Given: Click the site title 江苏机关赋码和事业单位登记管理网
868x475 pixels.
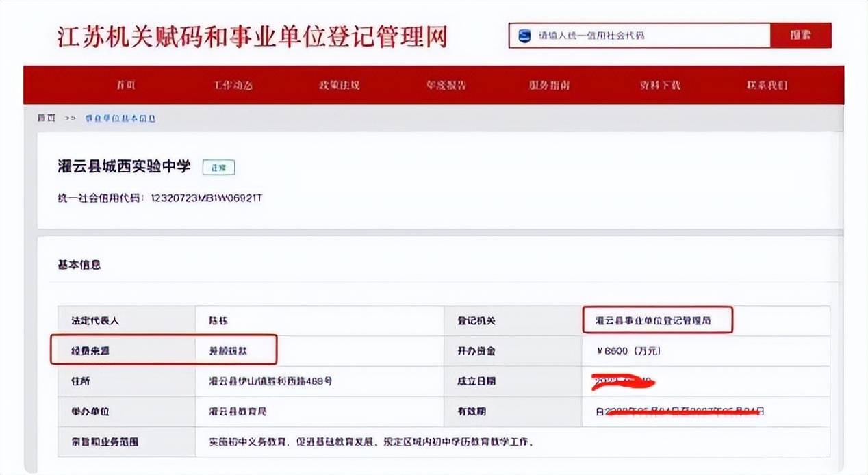Looking at the screenshot, I should (252, 36).
